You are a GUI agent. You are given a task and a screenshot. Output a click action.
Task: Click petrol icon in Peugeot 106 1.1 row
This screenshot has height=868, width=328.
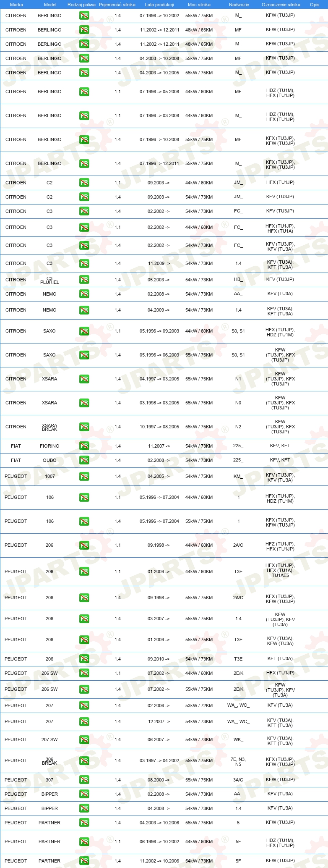tap(84, 498)
